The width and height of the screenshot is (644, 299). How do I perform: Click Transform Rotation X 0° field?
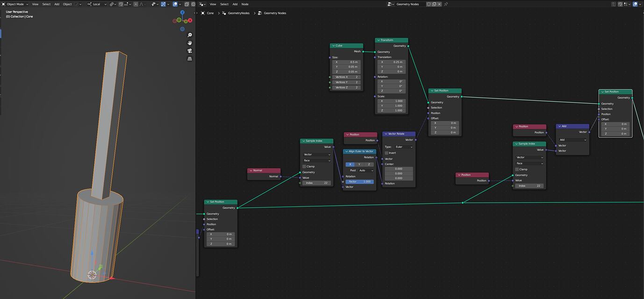click(x=392, y=81)
